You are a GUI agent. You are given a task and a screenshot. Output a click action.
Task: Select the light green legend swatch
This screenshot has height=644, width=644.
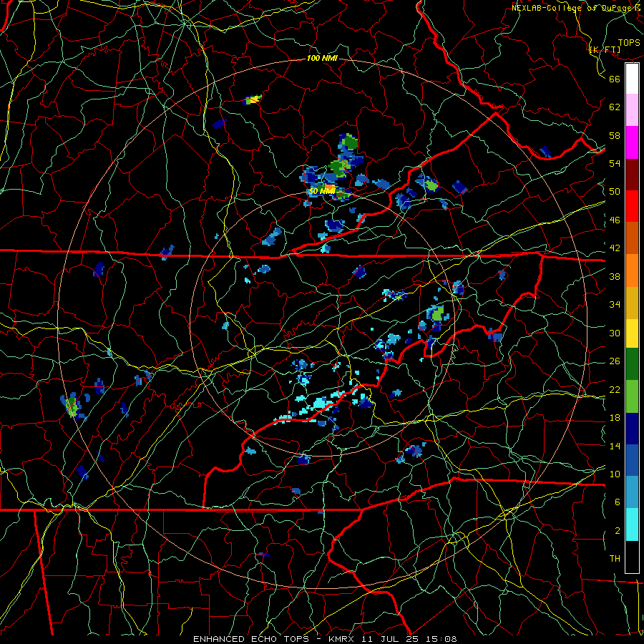632,396
